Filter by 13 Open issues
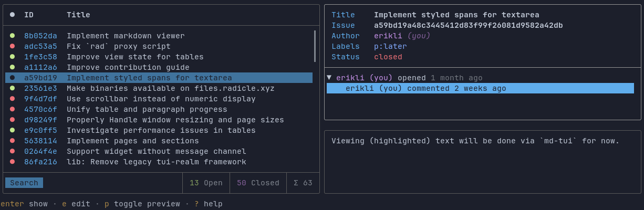The image size is (644, 210). coord(206,183)
